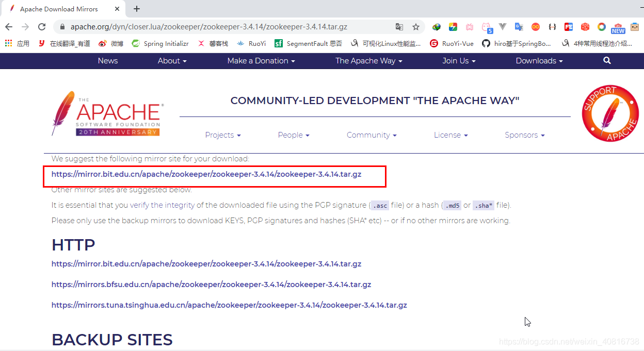Expand the People dropdown

[x=294, y=135]
